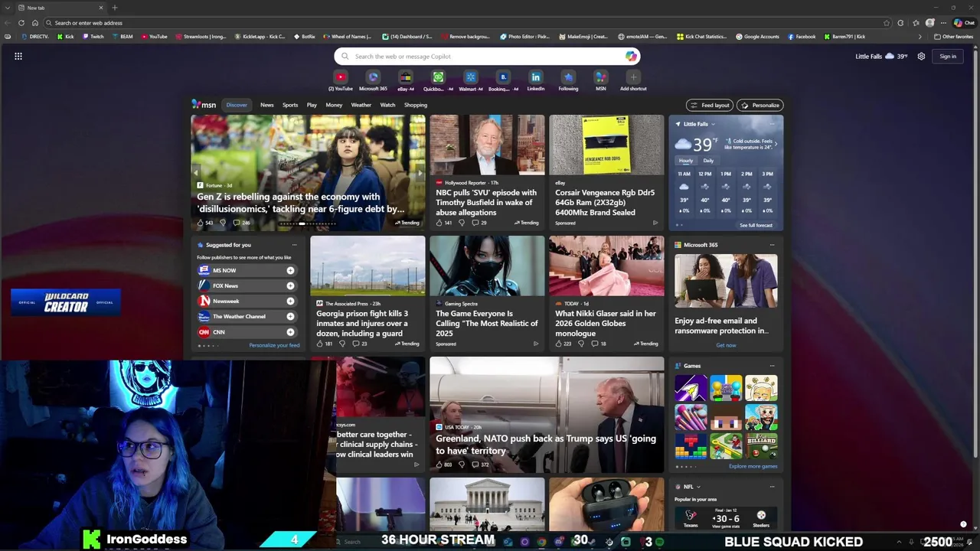980x551 pixels.
Task: Click the Feed layout button
Action: (710, 105)
